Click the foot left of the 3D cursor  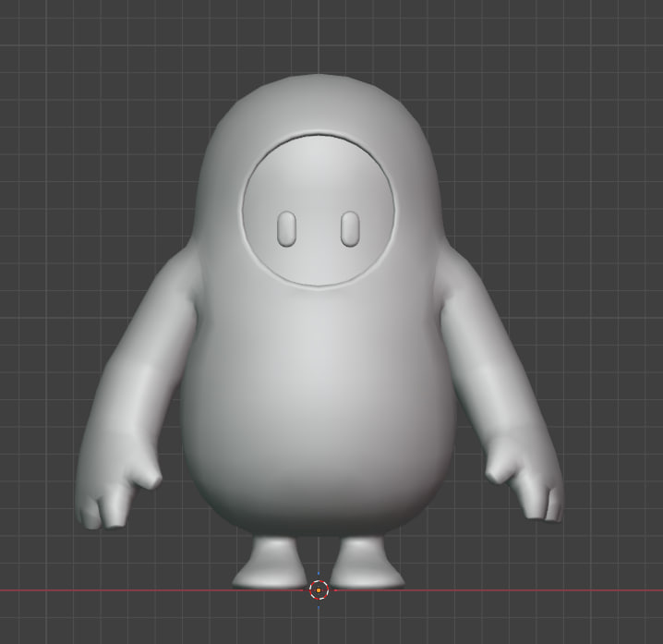[270, 564]
